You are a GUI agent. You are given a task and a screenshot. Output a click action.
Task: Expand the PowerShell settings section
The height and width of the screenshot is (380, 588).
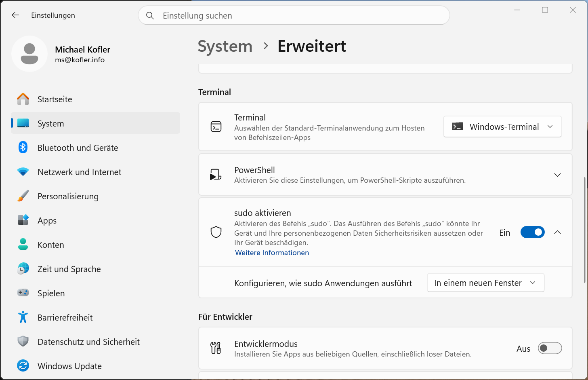(x=557, y=175)
